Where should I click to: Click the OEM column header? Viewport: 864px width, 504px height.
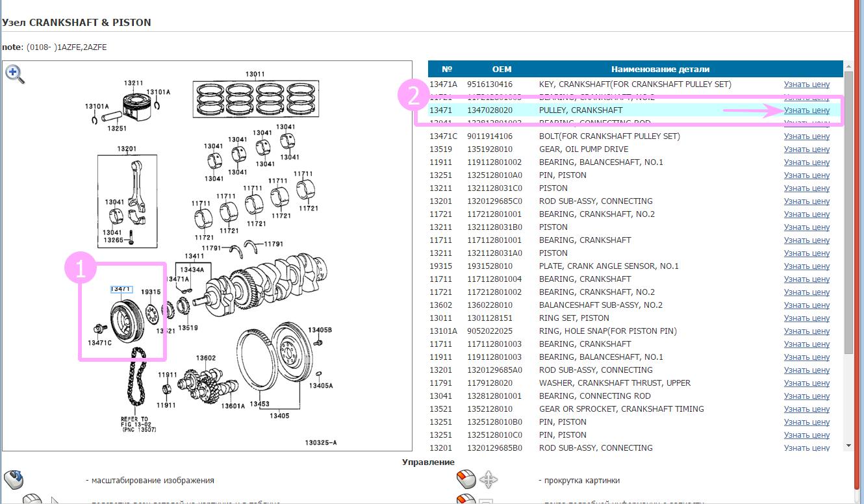(502, 69)
